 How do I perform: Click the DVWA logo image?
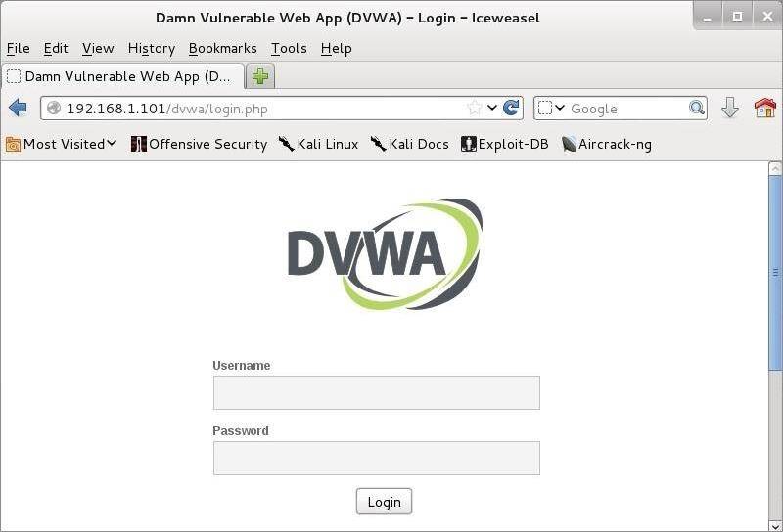click(x=385, y=254)
